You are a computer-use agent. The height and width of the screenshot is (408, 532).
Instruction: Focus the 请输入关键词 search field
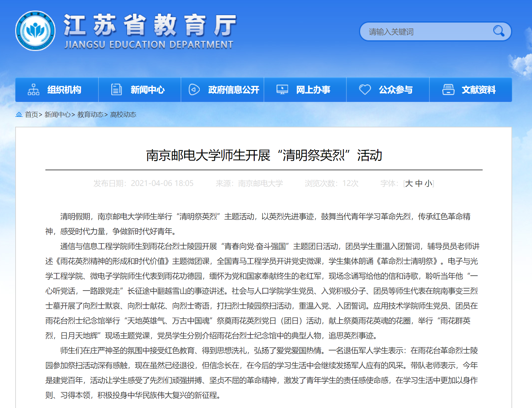[427, 32]
